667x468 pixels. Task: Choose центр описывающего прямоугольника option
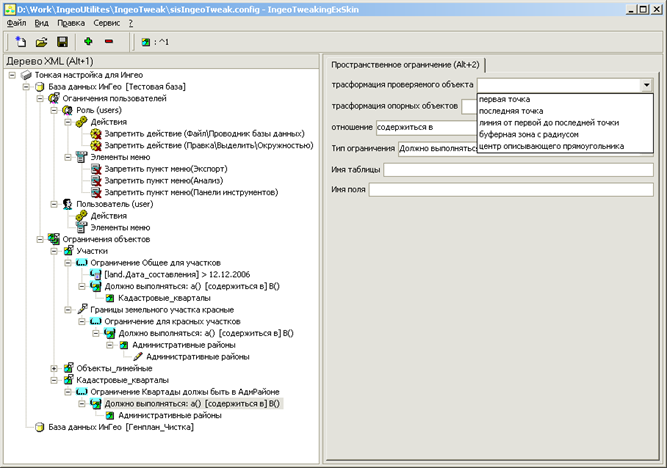click(x=565, y=146)
